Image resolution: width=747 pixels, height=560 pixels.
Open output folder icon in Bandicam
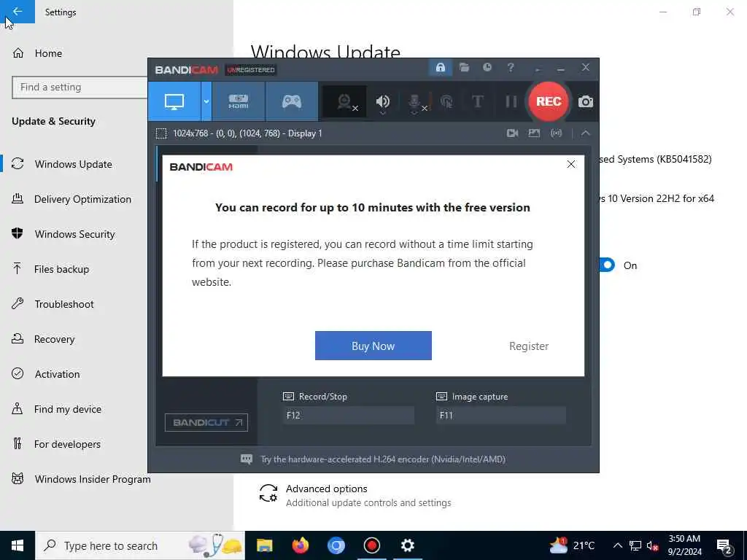coord(464,68)
